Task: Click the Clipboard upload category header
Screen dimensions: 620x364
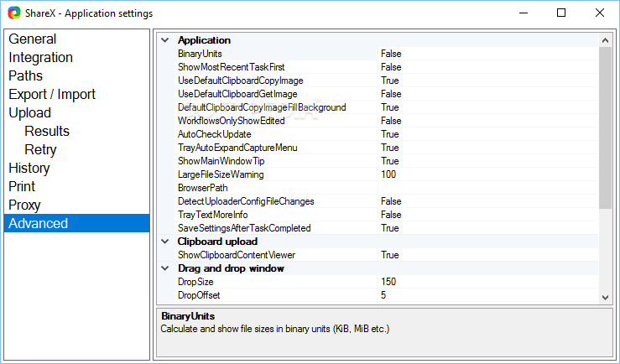Action: pos(217,242)
